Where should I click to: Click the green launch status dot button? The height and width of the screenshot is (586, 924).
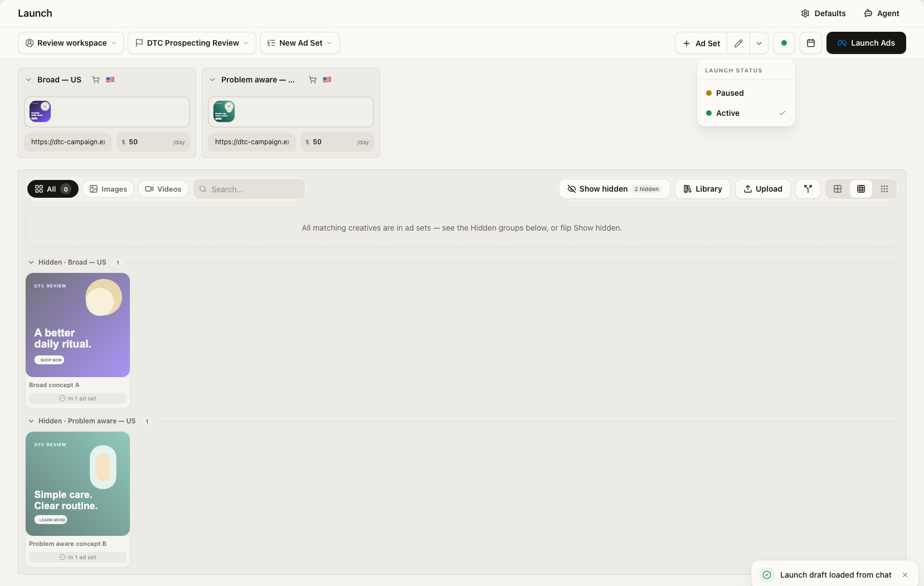(x=784, y=43)
